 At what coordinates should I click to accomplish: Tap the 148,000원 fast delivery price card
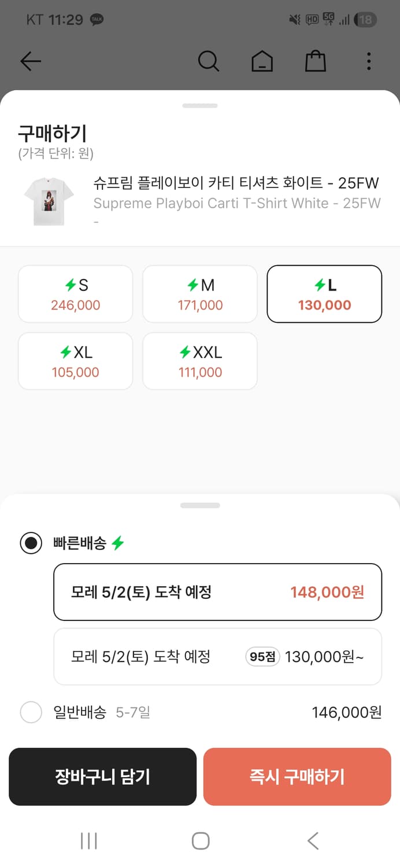tap(217, 592)
